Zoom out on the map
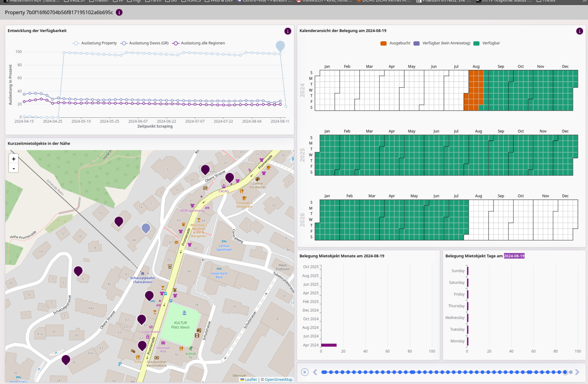The image size is (588, 384). coord(14,168)
